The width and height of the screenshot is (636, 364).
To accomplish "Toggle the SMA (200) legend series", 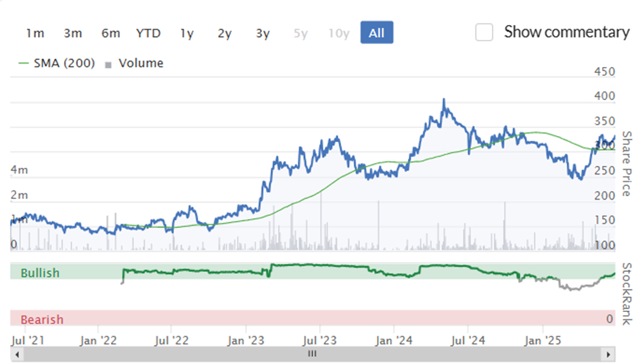I will [57, 64].
